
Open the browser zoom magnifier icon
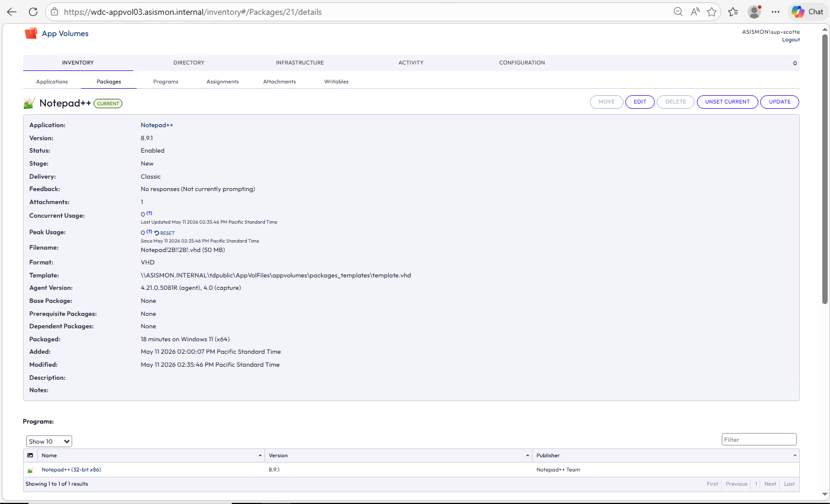(x=678, y=12)
